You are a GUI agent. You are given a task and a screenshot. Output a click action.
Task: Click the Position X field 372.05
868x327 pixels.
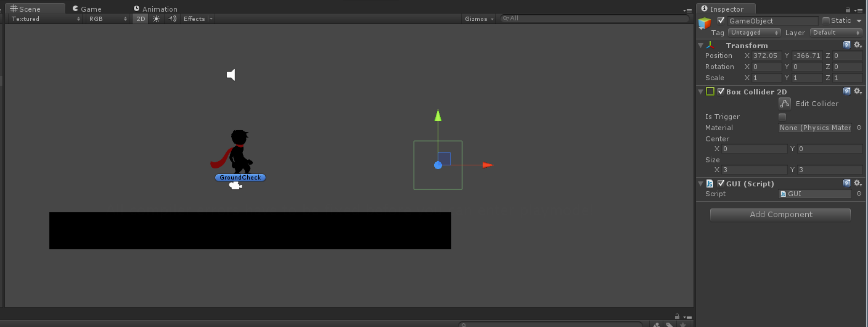[767, 56]
